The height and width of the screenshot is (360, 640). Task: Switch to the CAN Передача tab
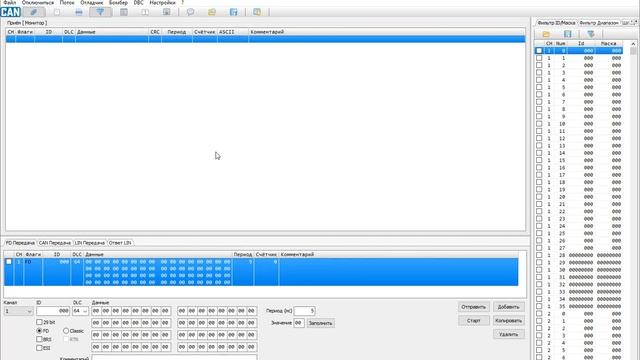(x=55, y=243)
